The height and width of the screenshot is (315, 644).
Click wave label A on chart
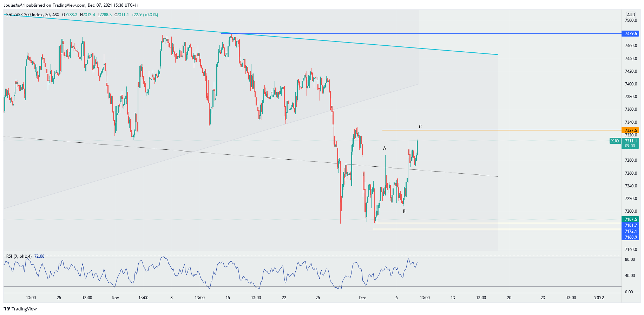(x=385, y=148)
